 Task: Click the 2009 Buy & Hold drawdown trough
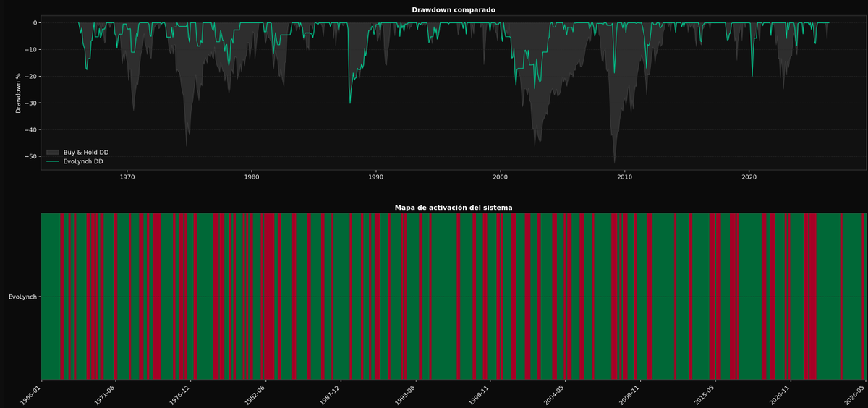pyautogui.click(x=614, y=161)
